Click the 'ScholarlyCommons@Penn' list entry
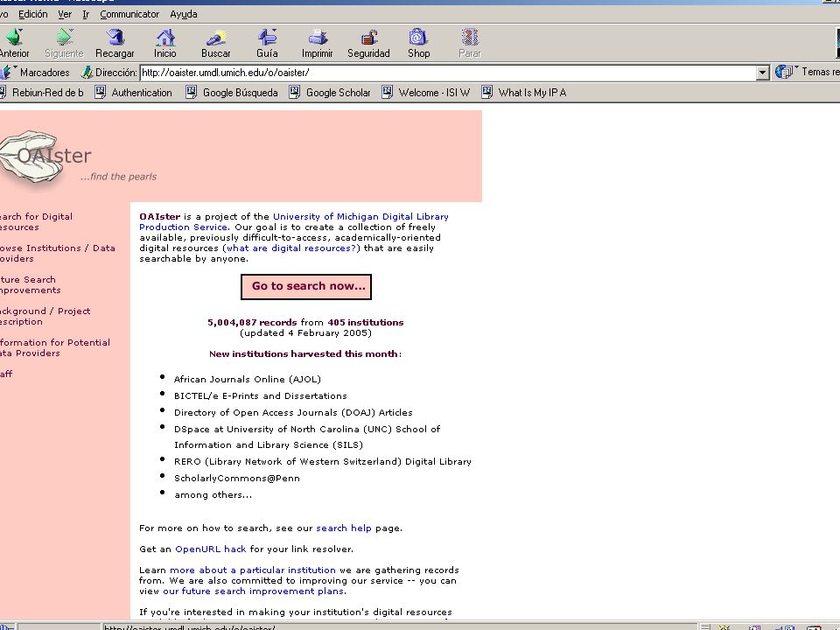Screen dimensions: 840x630 237,479
